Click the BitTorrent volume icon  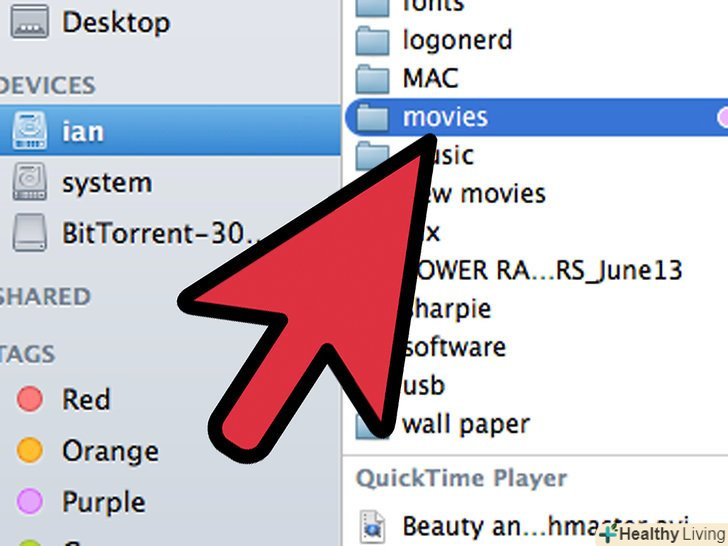29,233
